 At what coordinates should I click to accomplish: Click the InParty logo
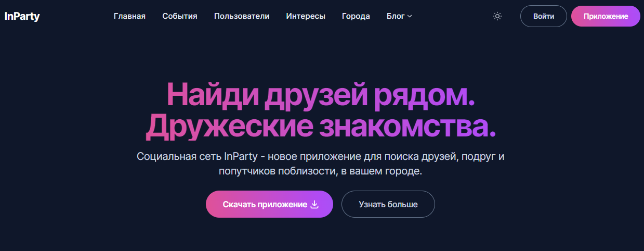coord(22,16)
